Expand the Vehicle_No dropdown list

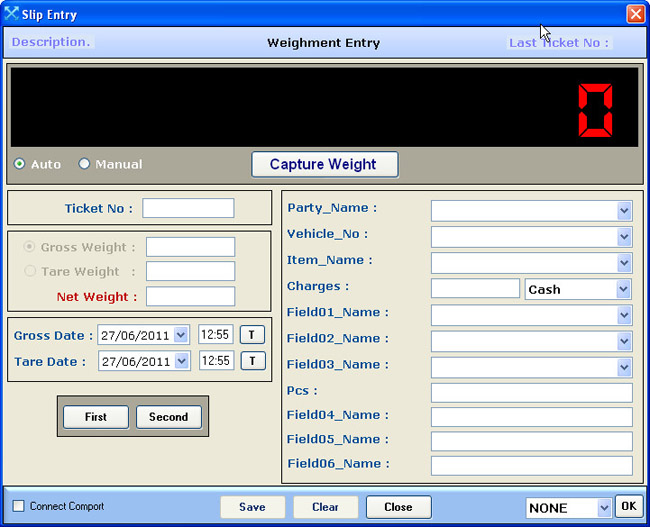[x=624, y=236]
